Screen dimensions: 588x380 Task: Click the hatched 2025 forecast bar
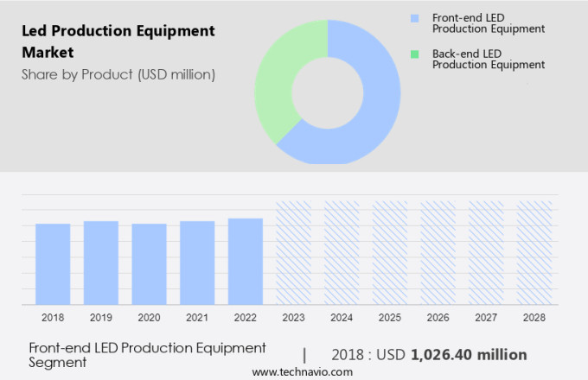coord(390,252)
